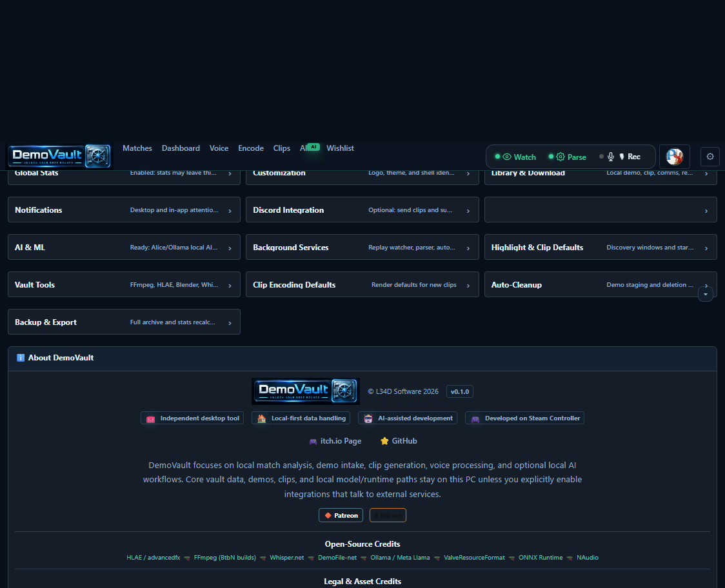Click the toolbox icon on Independent desktop tool

(x=150, y=419)
